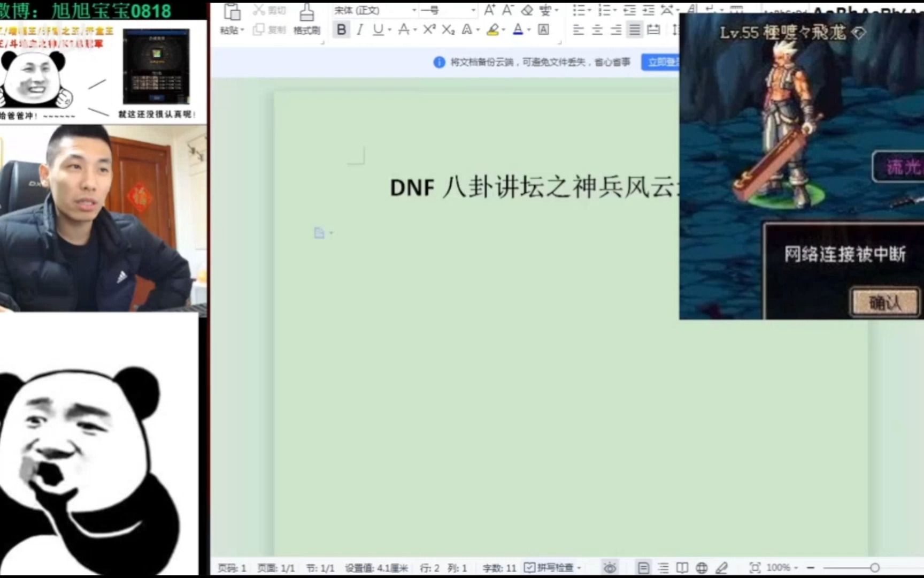Center align text

click(x=597, y=30)
